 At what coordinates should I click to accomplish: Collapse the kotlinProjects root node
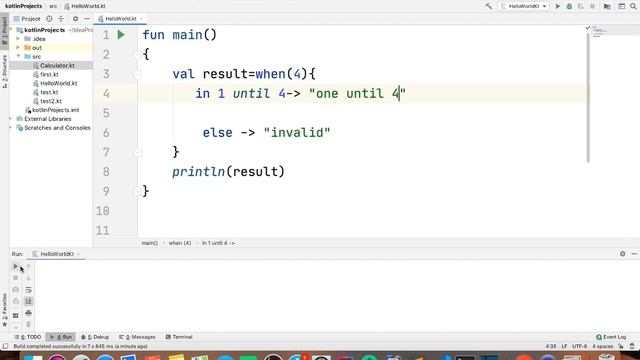click(12, 30)
